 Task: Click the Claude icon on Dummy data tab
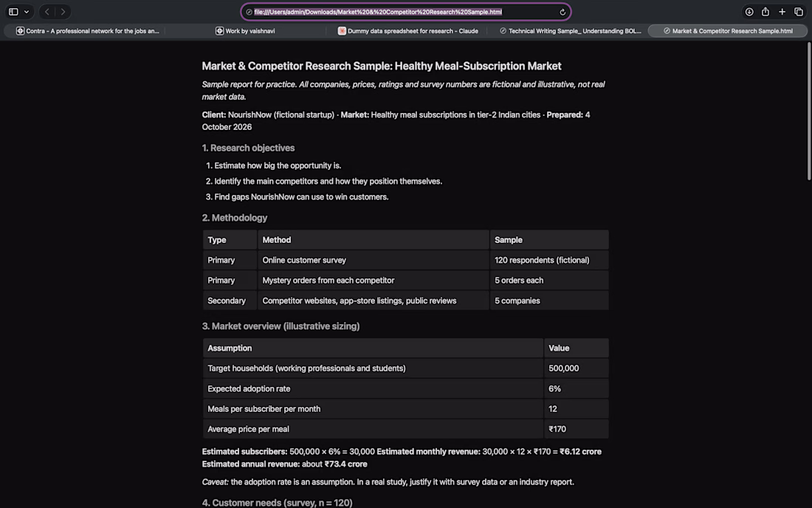click(x=342, y=31)
